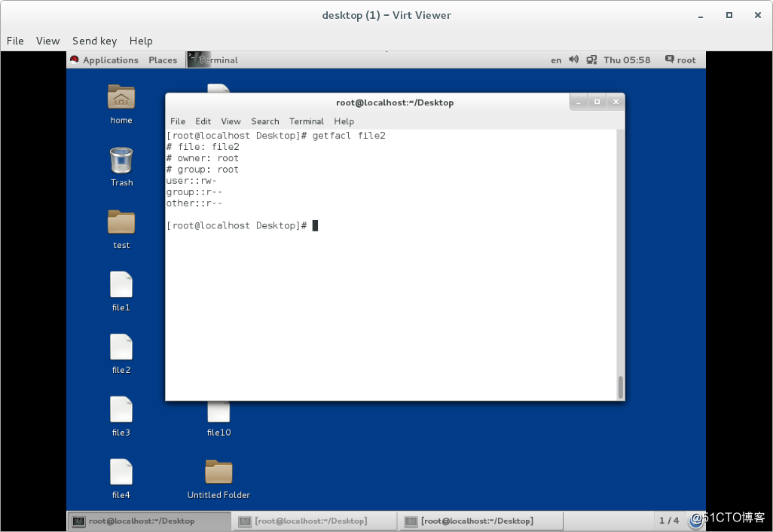Click the terminal vertical scrollbar handle
773x532 pixels.
coord(621,387)
